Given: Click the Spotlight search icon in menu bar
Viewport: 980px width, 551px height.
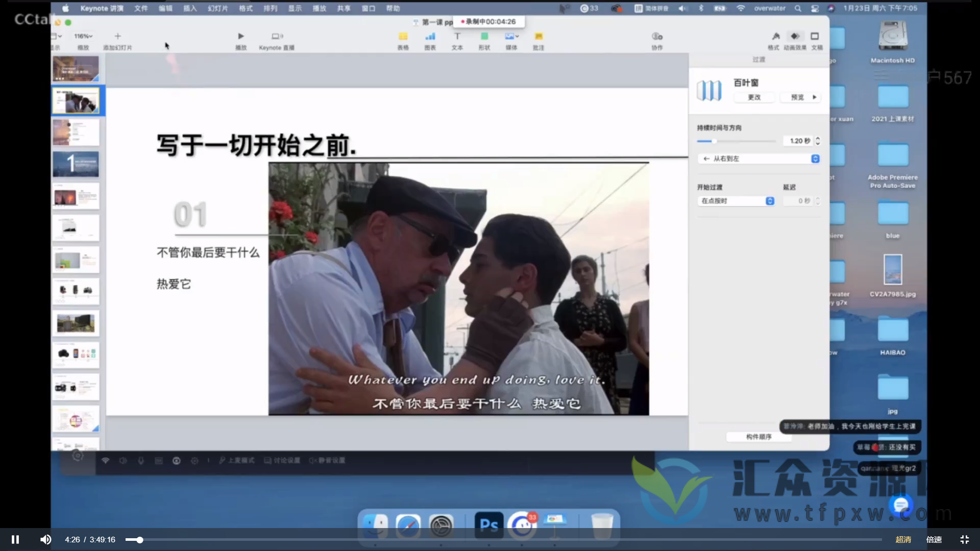Looking at the screenshot, I should coord(798,8).
